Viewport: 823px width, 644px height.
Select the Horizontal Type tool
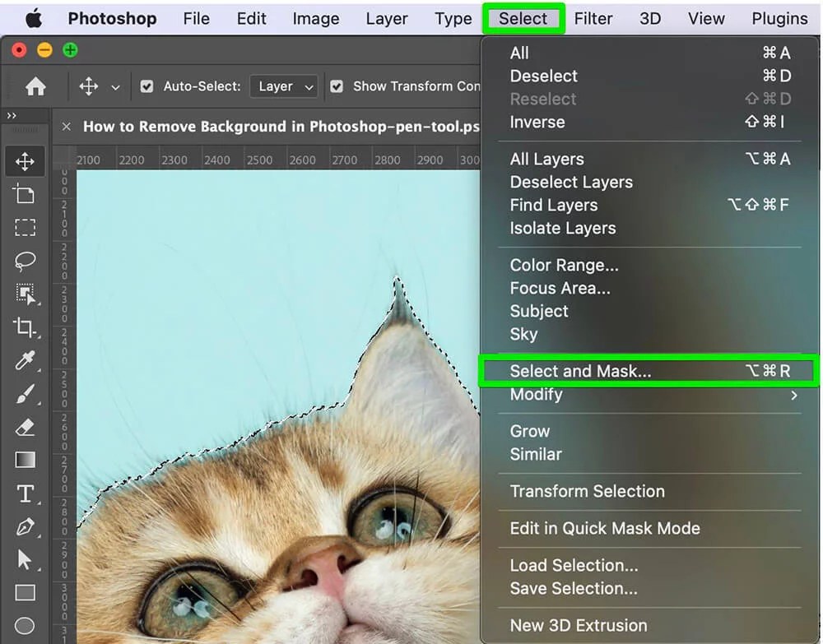(25, 493)
